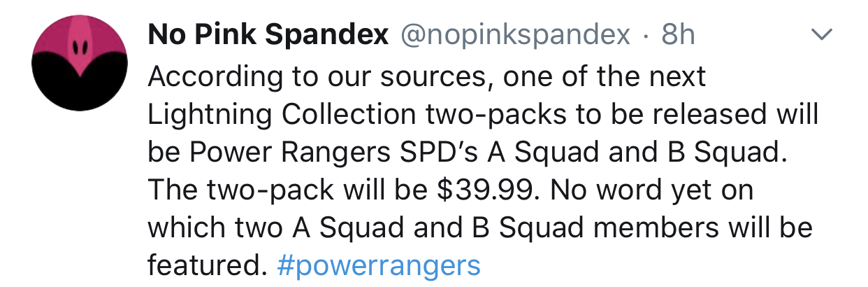Open the tweet's 8h timestamp

(x=677, y=35)
